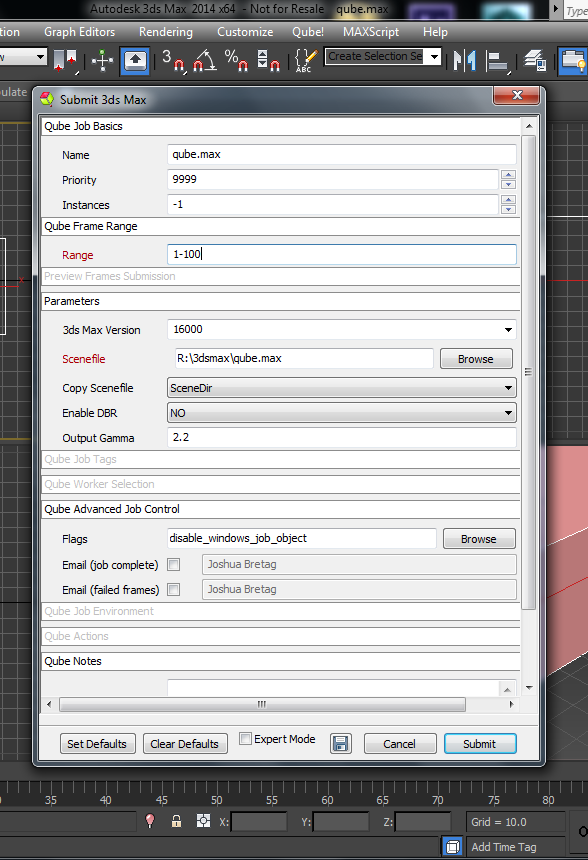The height and width of the screenshot is (860, 588).
Task: Increase Priority with the up spinner
Action: coord(508,175)
